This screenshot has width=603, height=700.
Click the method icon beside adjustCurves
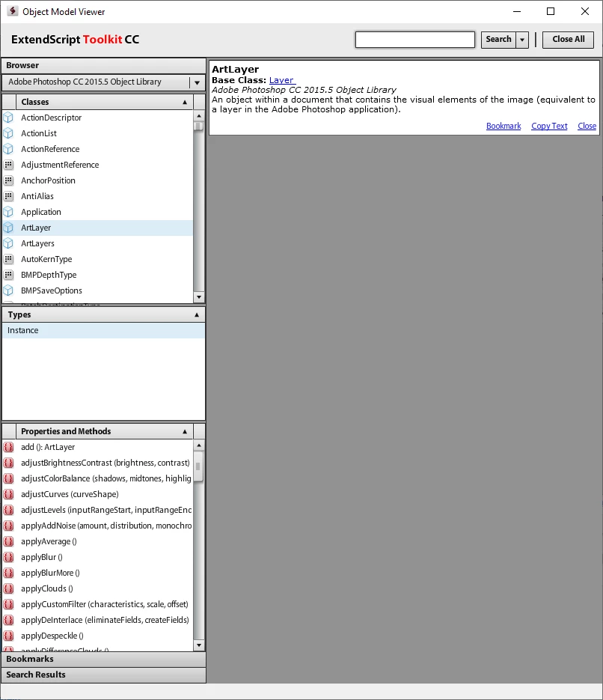coord(8,494)
